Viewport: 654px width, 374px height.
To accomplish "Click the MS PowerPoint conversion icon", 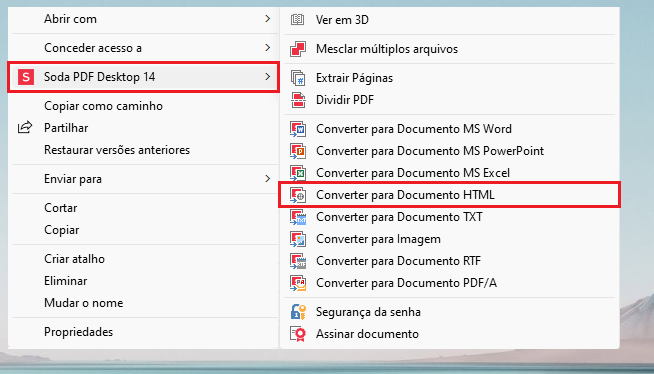I will (298, 151).
